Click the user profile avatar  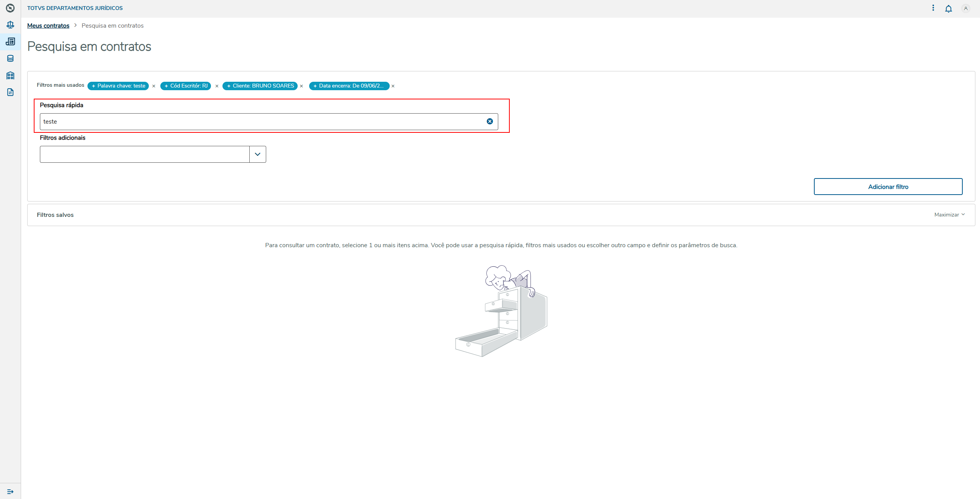[965, 8]
